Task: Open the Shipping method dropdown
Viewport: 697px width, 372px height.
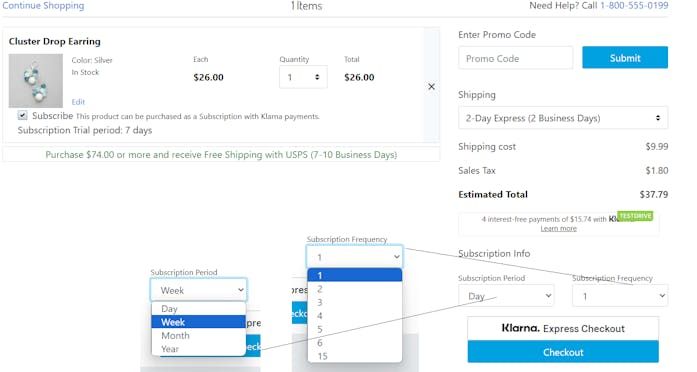Action: click(563, 118)
